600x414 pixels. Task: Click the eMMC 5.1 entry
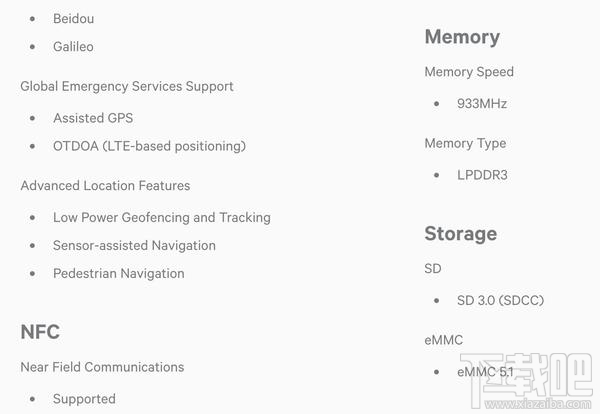(485, 372)
